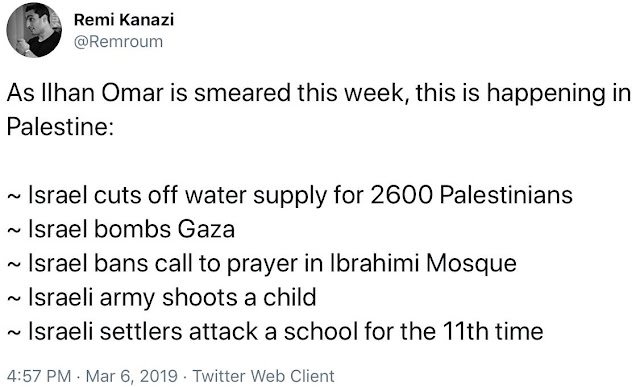Select the settlers attack a school line
Image resolution: width=640 pixels, height=387 pixels.
pyautogui.click(x=275, y=331)
